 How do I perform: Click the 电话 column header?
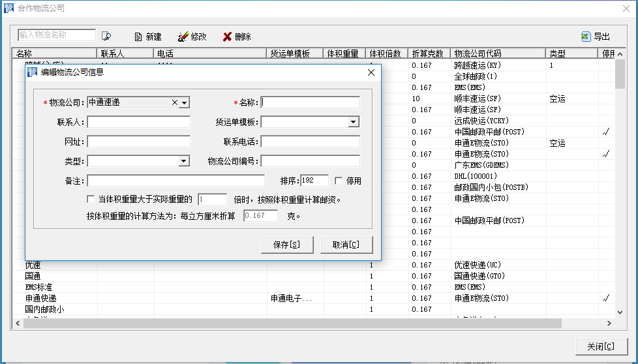pos(210,53)
